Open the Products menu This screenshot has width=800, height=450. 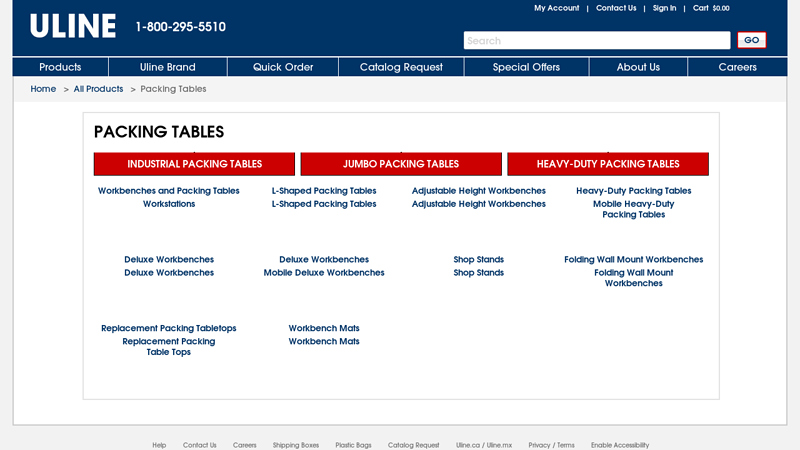click(60, 67)
